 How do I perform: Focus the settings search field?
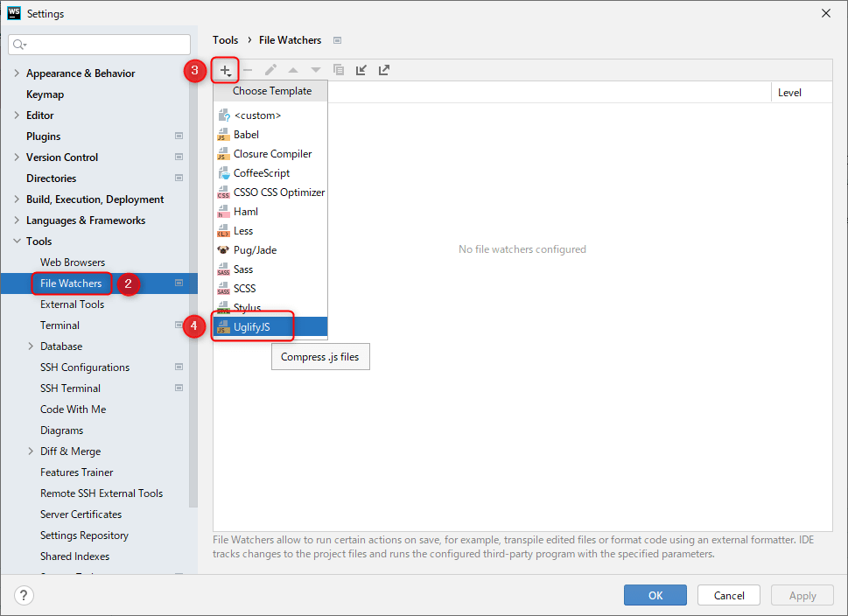(100, 45)
